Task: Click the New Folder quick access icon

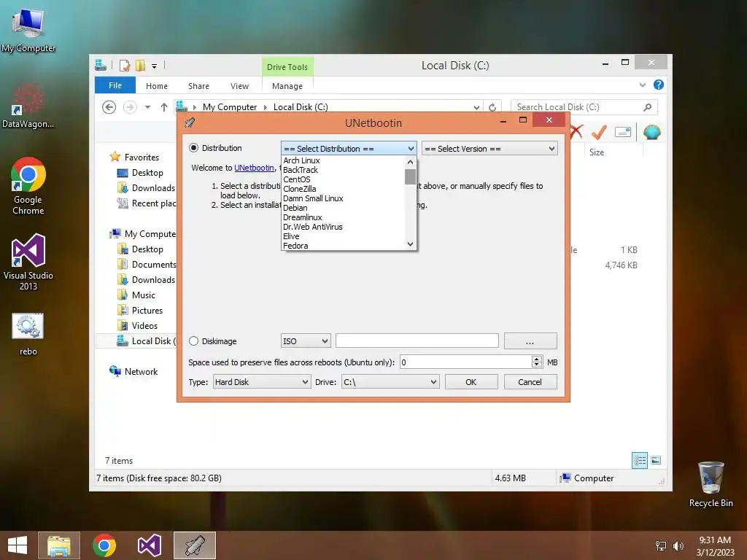Action: point(140,66)
